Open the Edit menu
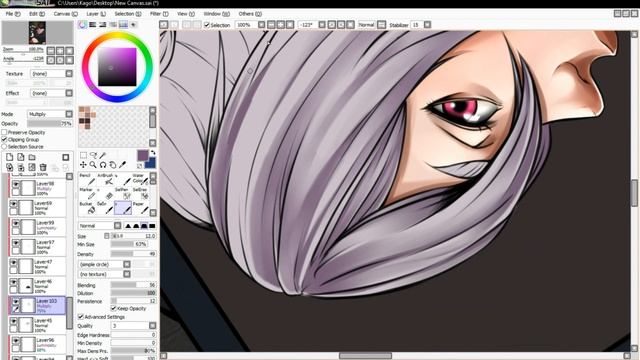This screenshot has width=640, height=360. click(x=37, y=14)
